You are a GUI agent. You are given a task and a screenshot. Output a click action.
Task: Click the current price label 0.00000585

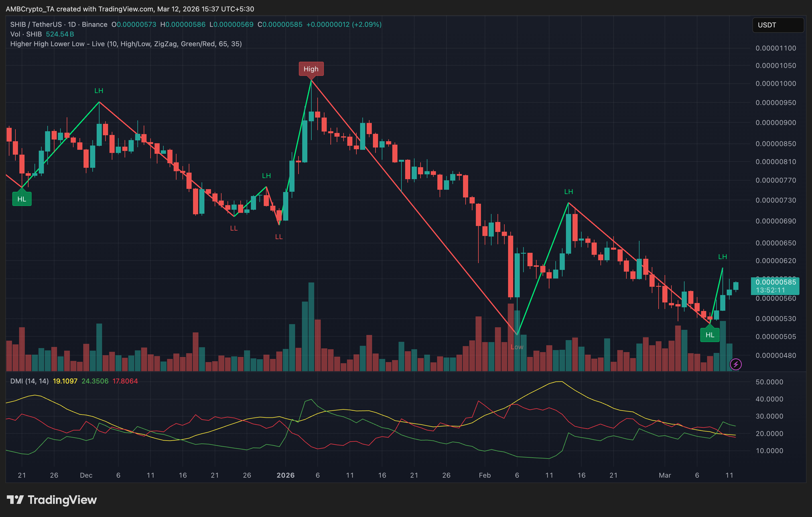pyautogui.click(x=775, y=282)
